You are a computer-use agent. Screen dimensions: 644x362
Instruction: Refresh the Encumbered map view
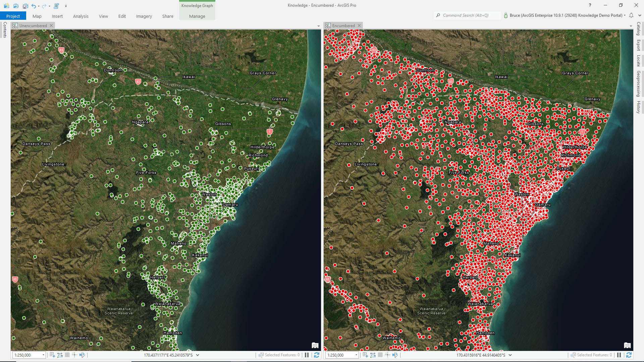tap(628, 355)
